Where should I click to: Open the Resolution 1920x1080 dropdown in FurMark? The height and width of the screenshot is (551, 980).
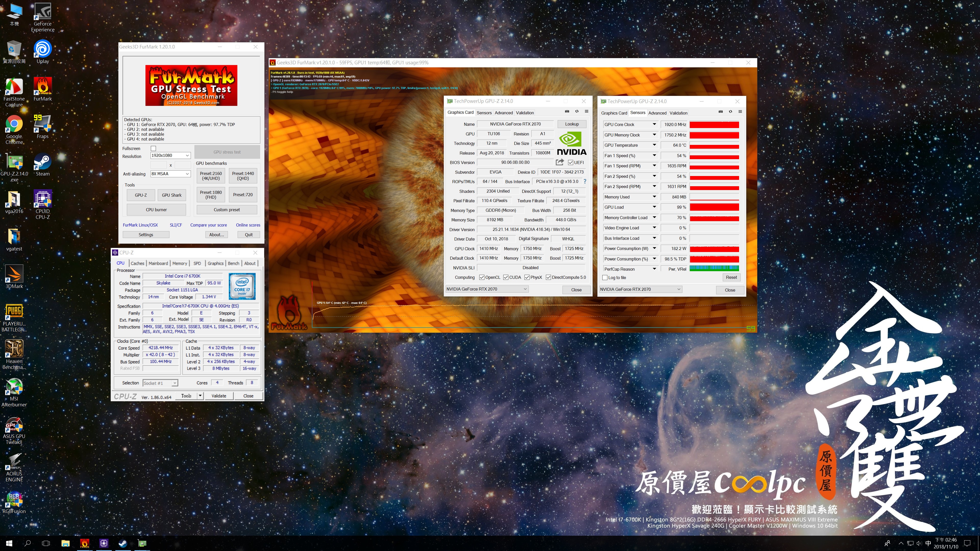click(x=170, y=156)
